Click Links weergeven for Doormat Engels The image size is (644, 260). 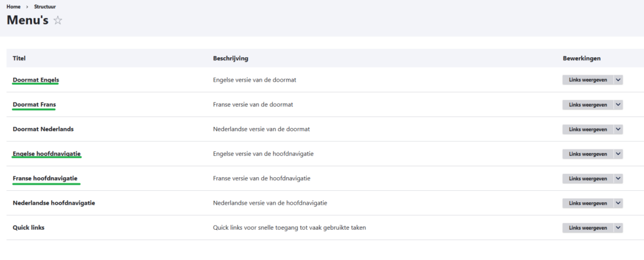tap(587, 80)
